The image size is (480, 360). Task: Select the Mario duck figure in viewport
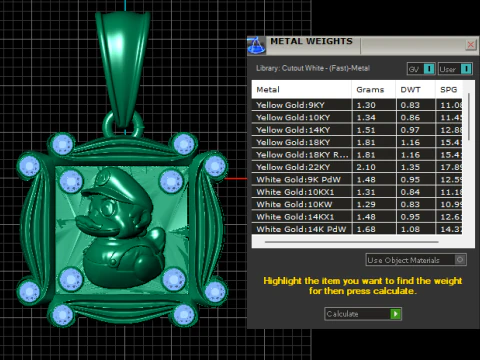[122, 227]
